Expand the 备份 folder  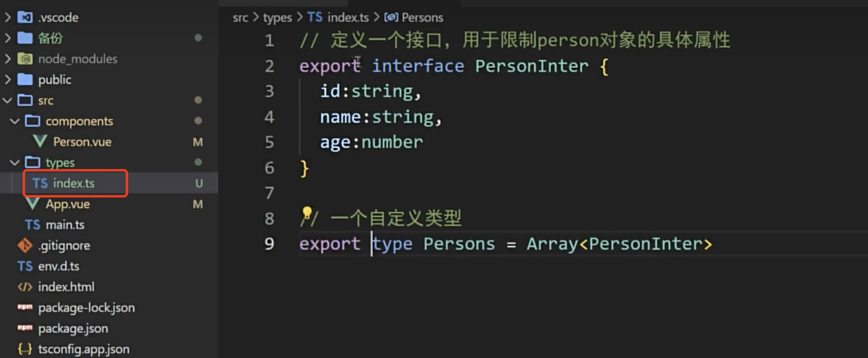[x=7, y=38]
